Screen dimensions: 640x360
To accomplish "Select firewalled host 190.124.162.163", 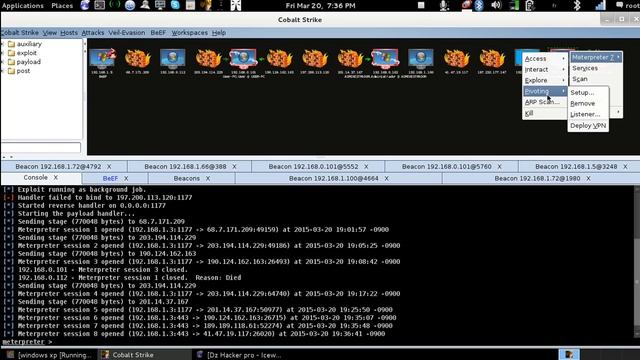I will click(279, 59).
